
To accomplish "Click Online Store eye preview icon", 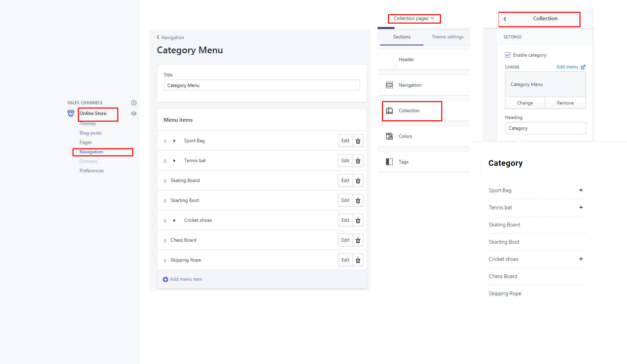I will 134,114.
